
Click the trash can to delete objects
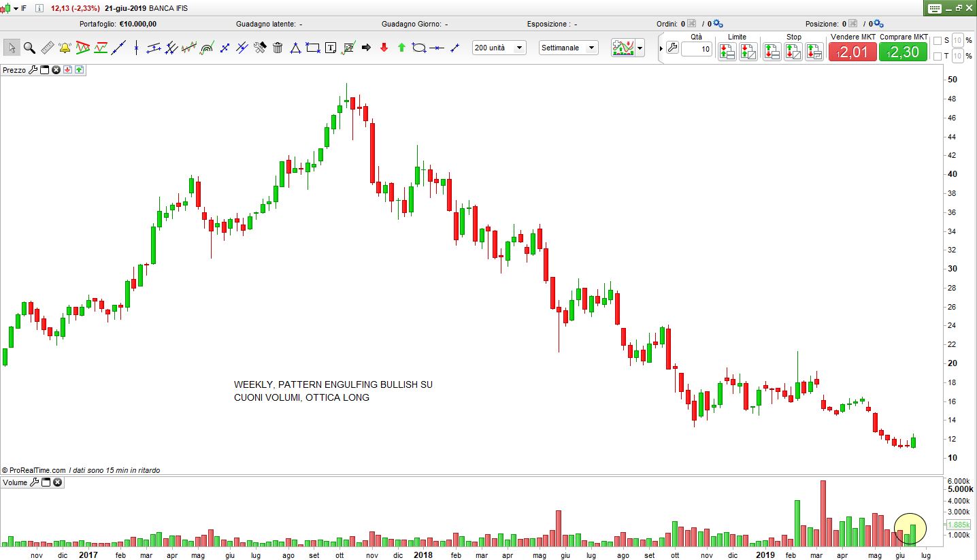click(278, 48)
